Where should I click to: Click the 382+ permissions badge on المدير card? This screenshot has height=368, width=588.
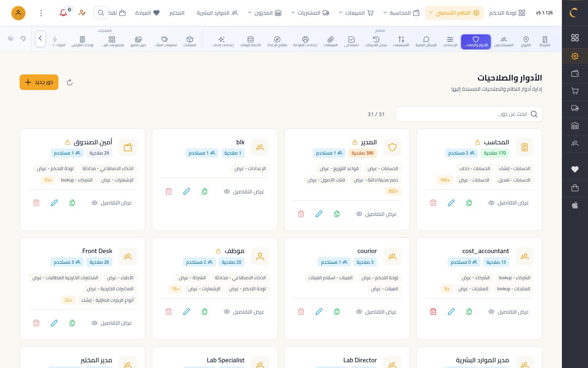point(393,191)
